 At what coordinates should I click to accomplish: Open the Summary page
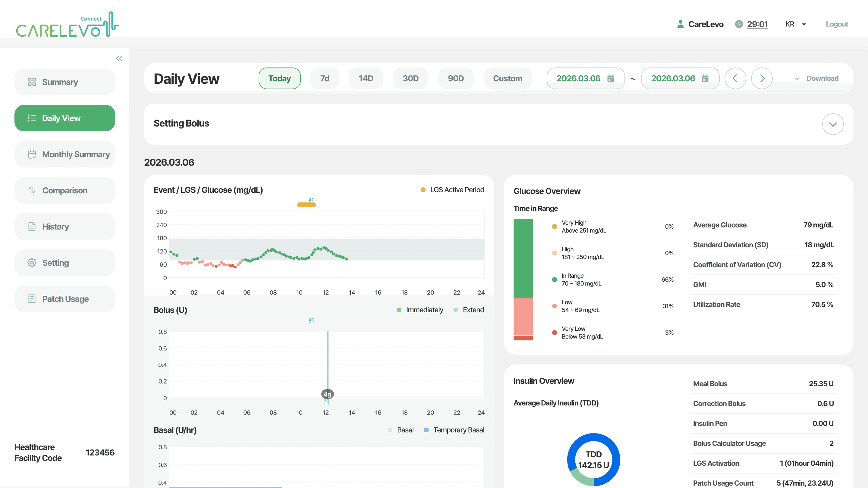(x=65, y=82)
